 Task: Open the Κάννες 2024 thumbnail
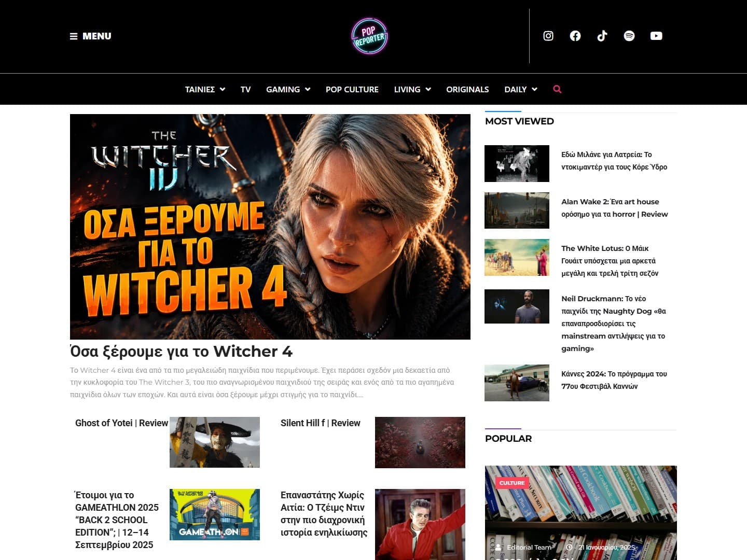tap(517, 383)
